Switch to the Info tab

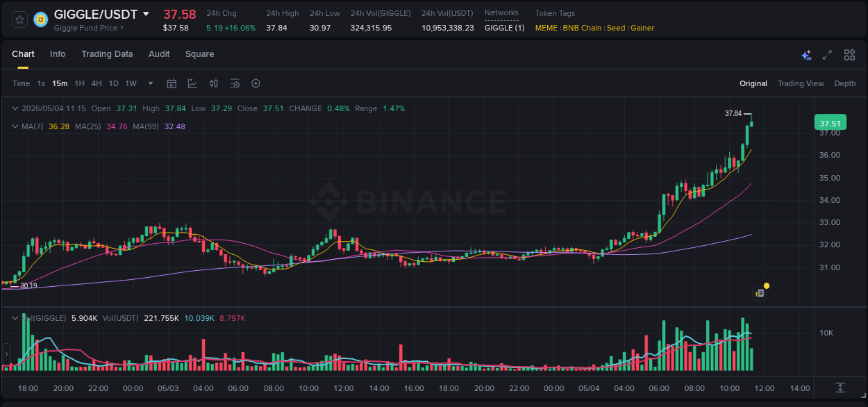[58, 54]
